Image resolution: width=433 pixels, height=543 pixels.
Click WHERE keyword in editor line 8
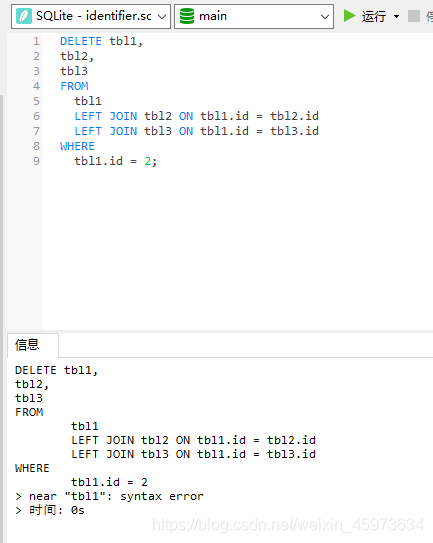[77, 146]
